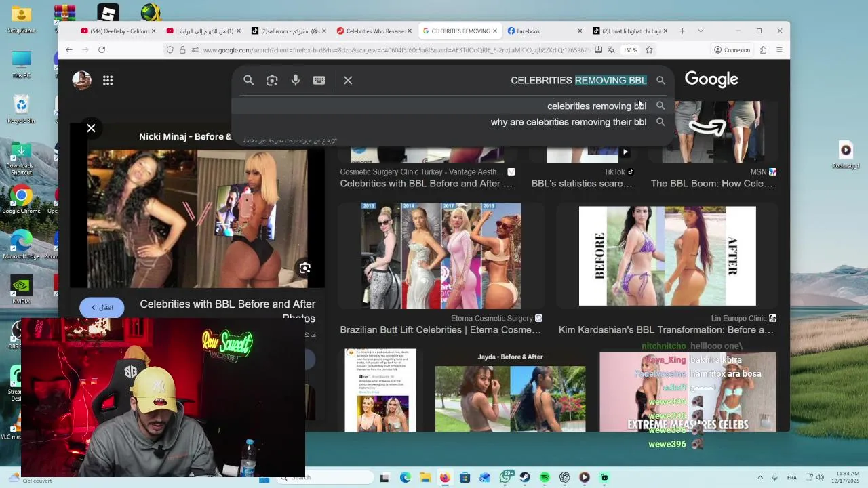Image resolution: width=868 pixels, height=488 pixels.
Task: Open Kim Kardashian's BBL Transformation result
Action: [x=666, y=330]
